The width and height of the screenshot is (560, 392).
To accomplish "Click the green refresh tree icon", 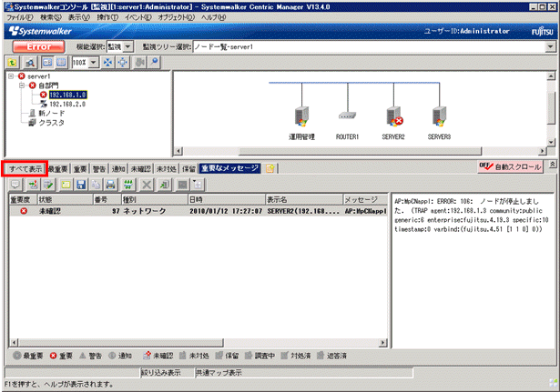I will point(13,63).
